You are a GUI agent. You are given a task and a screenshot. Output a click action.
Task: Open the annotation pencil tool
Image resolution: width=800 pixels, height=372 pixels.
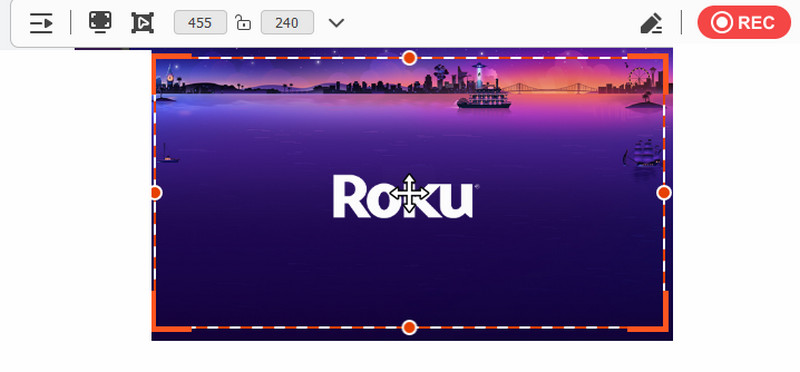pyautogui.click(x=652, y=23)
